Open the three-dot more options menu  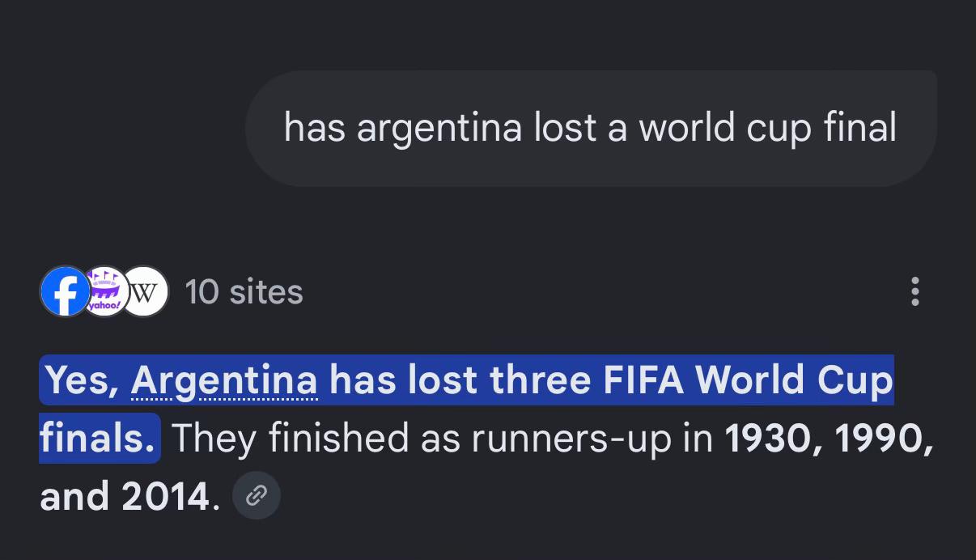click(914, 291)
